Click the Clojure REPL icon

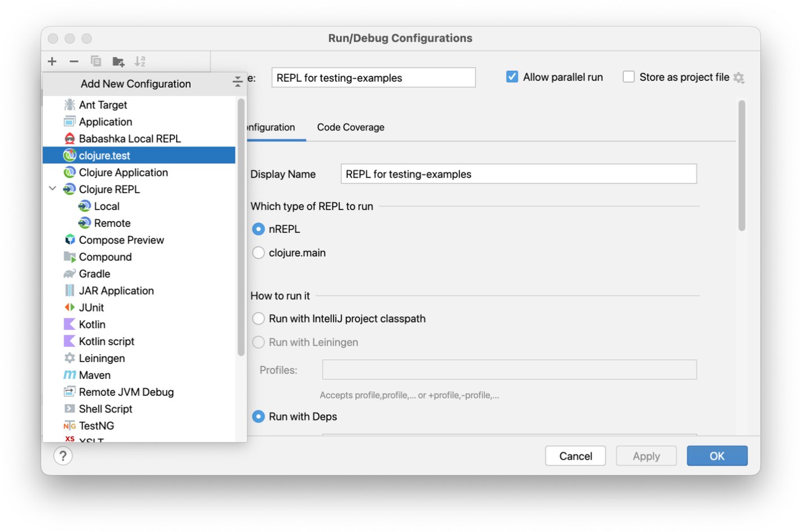(69, 189)
